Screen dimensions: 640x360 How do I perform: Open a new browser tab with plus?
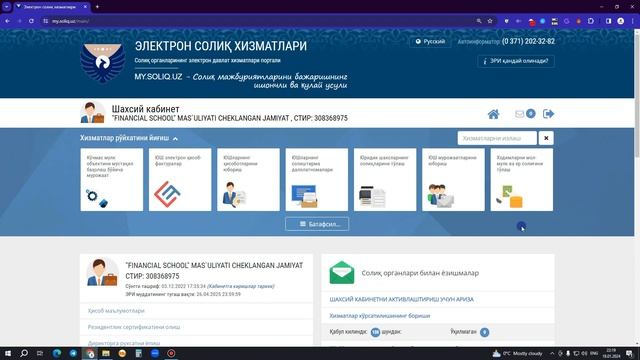pos(97,7)
